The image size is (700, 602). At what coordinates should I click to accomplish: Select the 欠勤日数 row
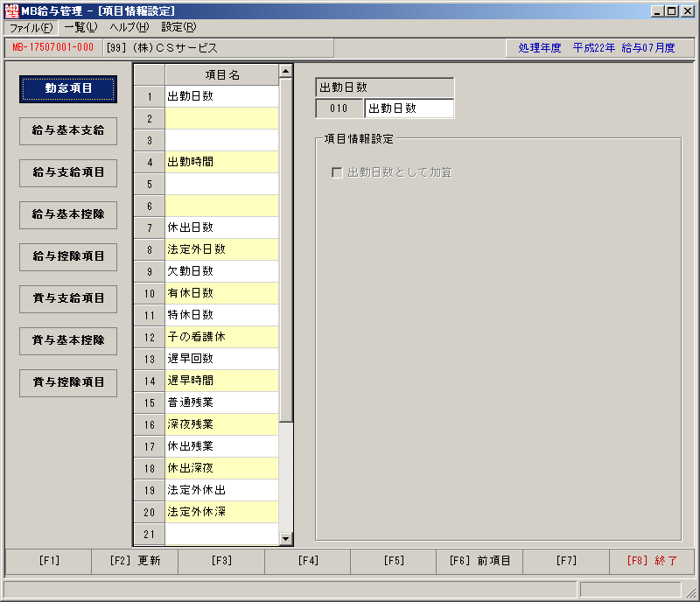(x=222, y=271)
